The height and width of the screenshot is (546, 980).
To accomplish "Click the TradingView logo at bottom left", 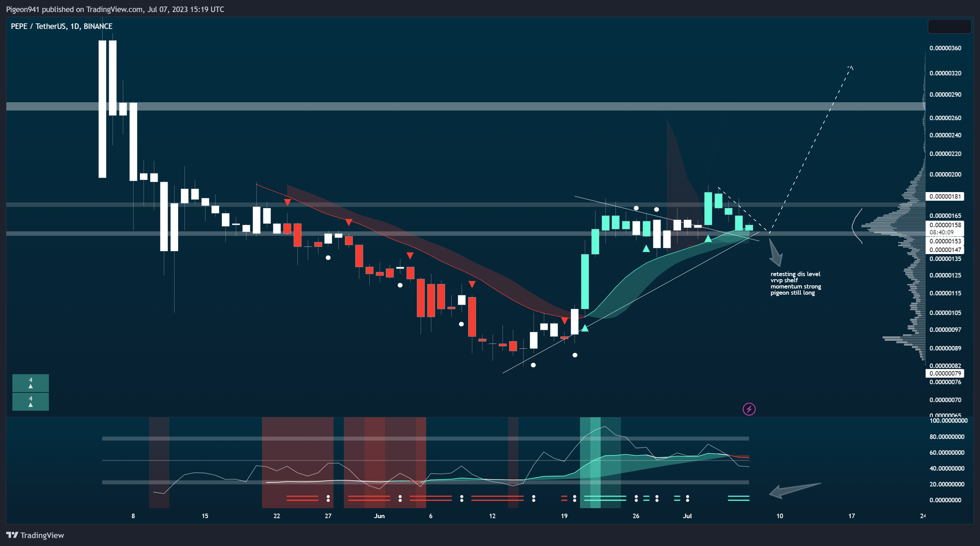I will 35,535.
